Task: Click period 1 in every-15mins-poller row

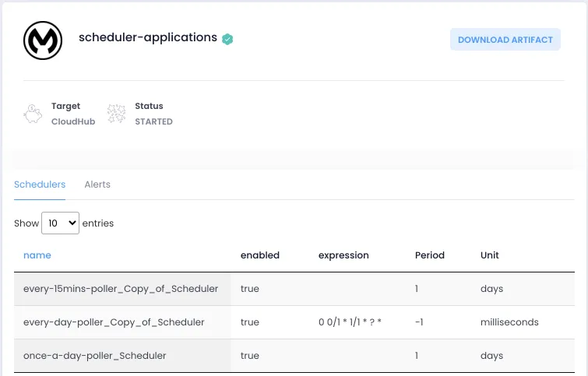Action: click(417, 289)
